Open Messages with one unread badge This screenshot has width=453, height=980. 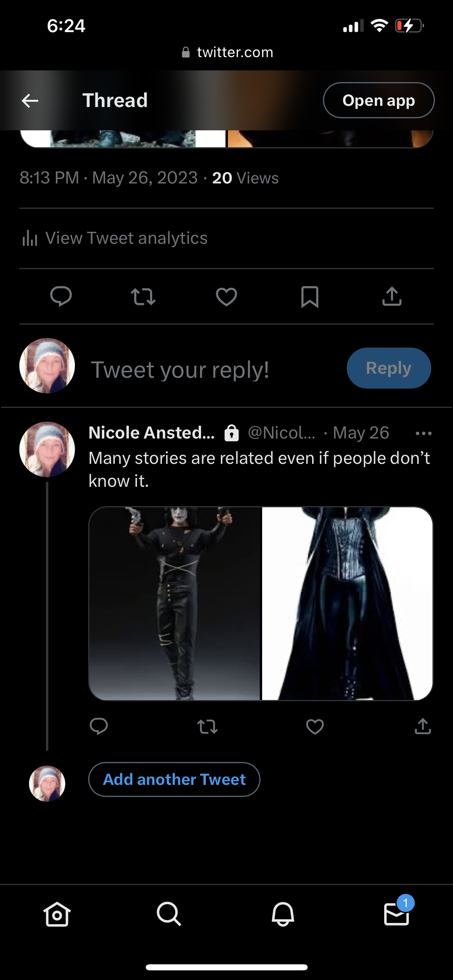[397, 914]
